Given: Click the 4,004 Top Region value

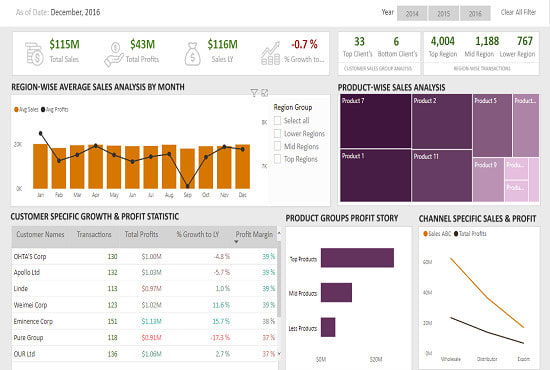Looking at the screenshot, I should click(x=443, y=41).
